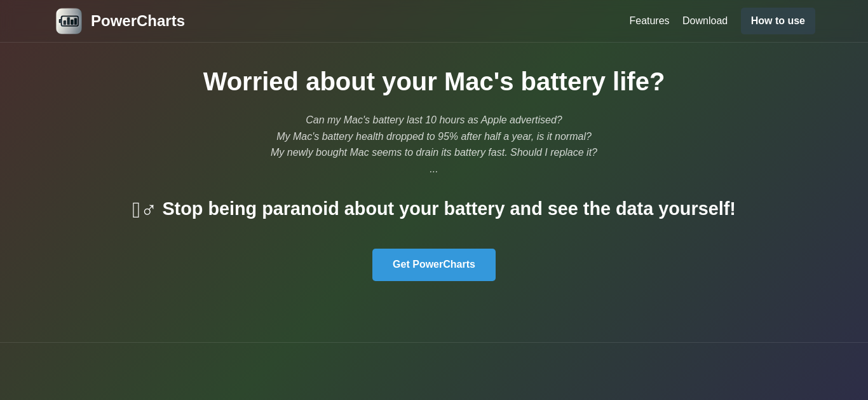Click the 'Stop being paranoid' subheading text
The image size is (868, 400).
pos(449,209)
